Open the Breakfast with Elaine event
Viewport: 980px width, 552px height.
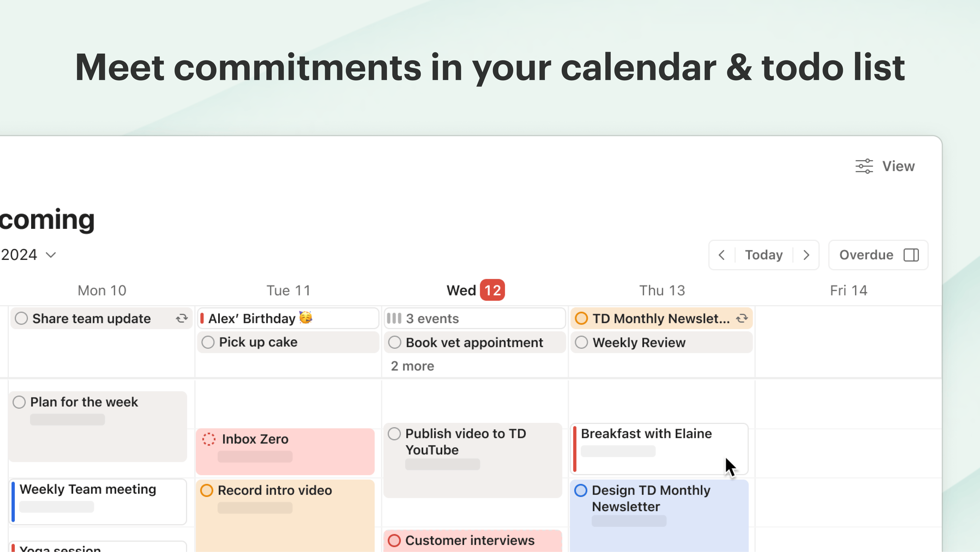pos(659,449)
